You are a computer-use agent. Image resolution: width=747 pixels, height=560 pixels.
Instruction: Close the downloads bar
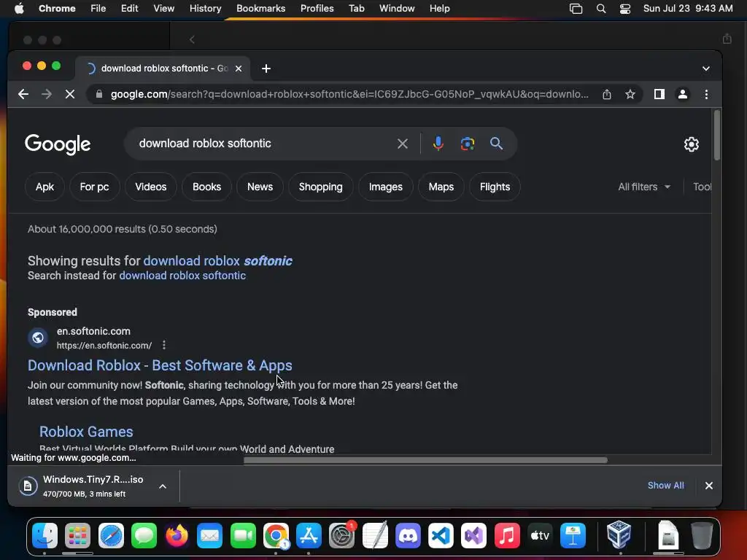(709, 486)
